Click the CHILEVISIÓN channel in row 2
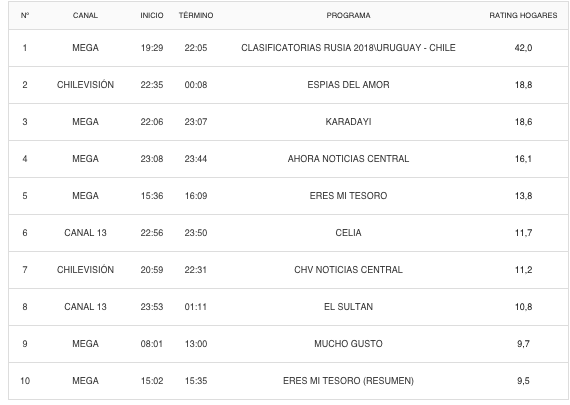Viewport: 570px width, 405px height. coord(85,85)
